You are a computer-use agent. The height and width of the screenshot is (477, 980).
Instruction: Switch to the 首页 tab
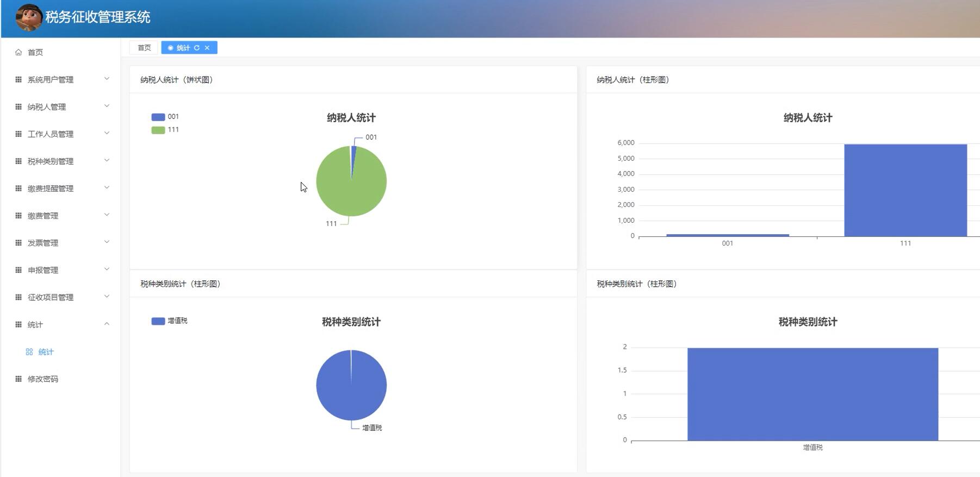tap(144, 48)
